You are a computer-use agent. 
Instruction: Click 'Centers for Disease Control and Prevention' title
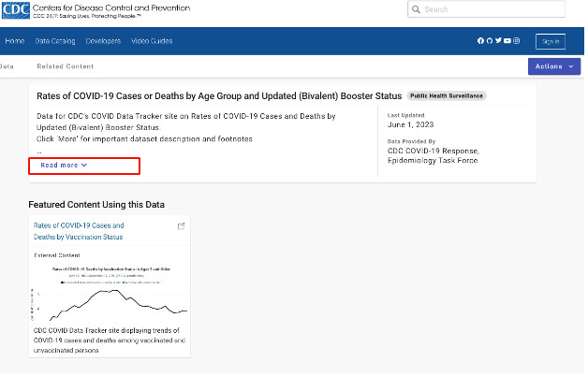tap(112, 7)
